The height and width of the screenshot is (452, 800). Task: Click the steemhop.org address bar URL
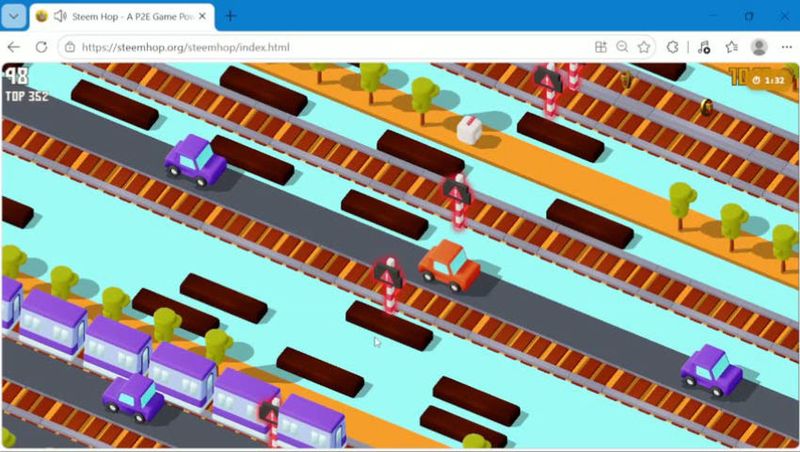(185, 47)
